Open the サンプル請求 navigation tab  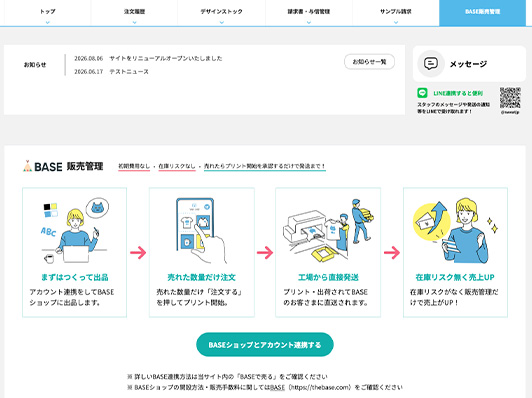click(x=396, y=13)
